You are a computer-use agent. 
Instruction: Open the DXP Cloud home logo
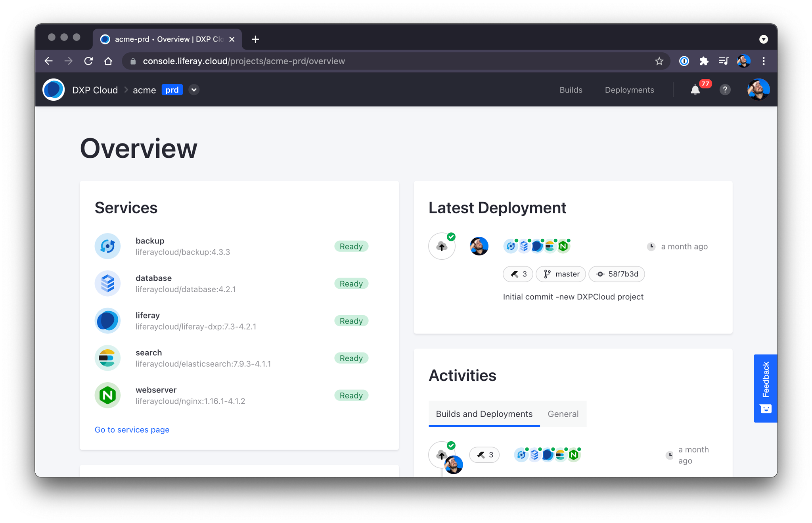tap(53, 90)
